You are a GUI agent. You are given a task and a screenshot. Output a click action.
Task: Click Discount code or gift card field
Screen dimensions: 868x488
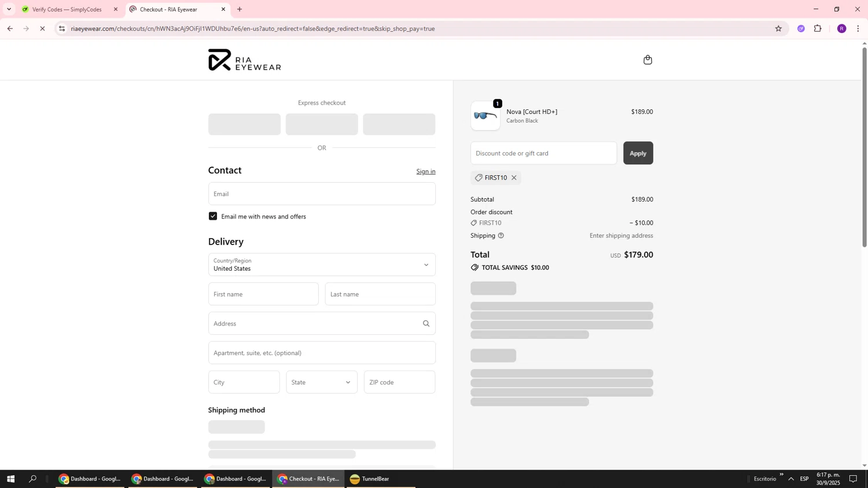544,153
